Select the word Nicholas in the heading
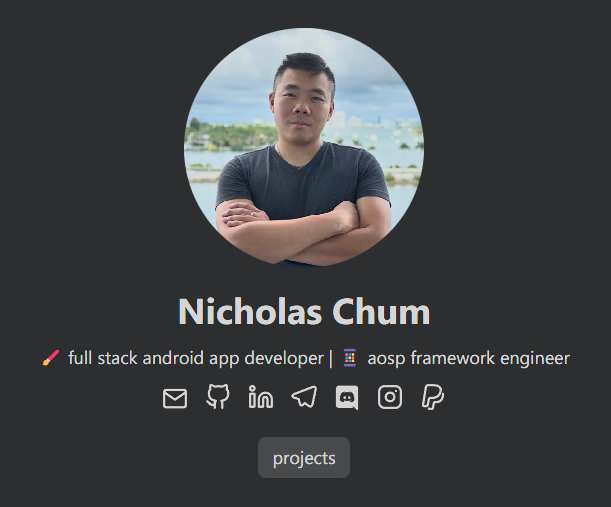 tap(250, 311)
